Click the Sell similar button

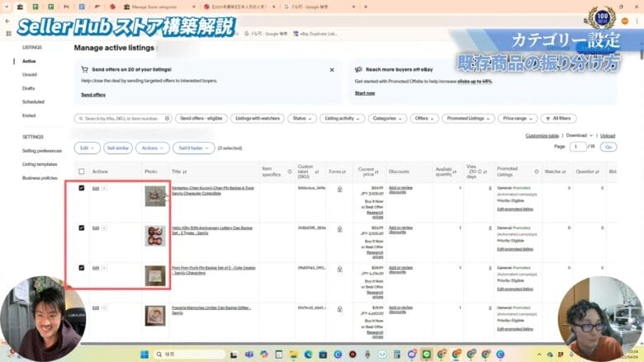[x=118, y=148]
